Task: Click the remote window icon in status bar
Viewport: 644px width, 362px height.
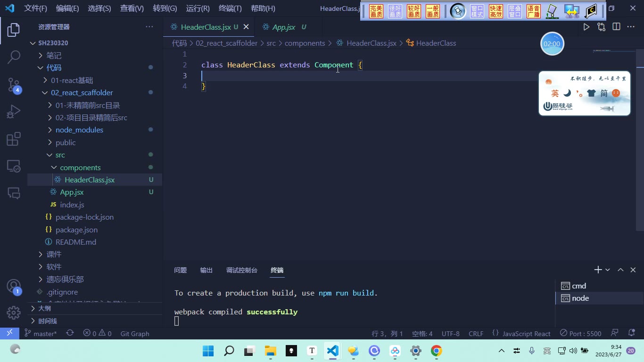Action: point(9,333)
